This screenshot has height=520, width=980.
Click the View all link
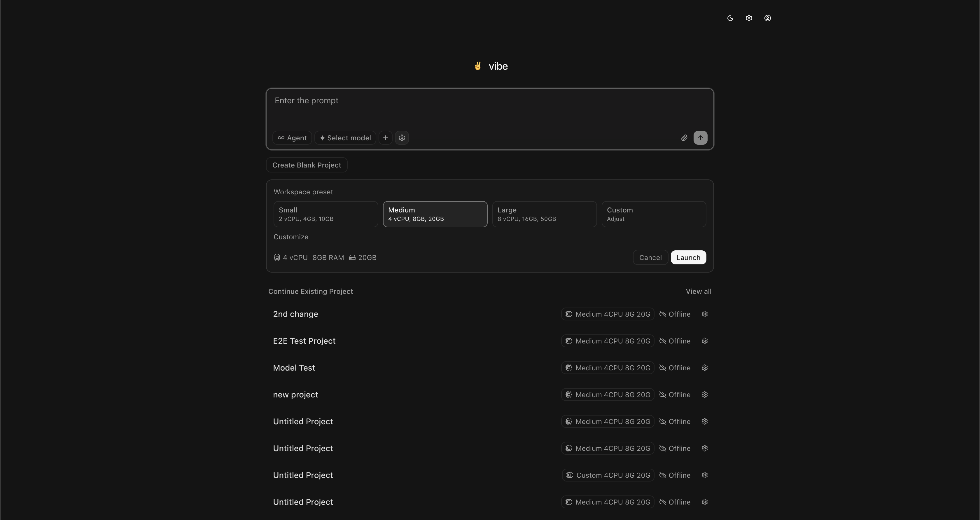pyautogui.click(x=698, y=291)
